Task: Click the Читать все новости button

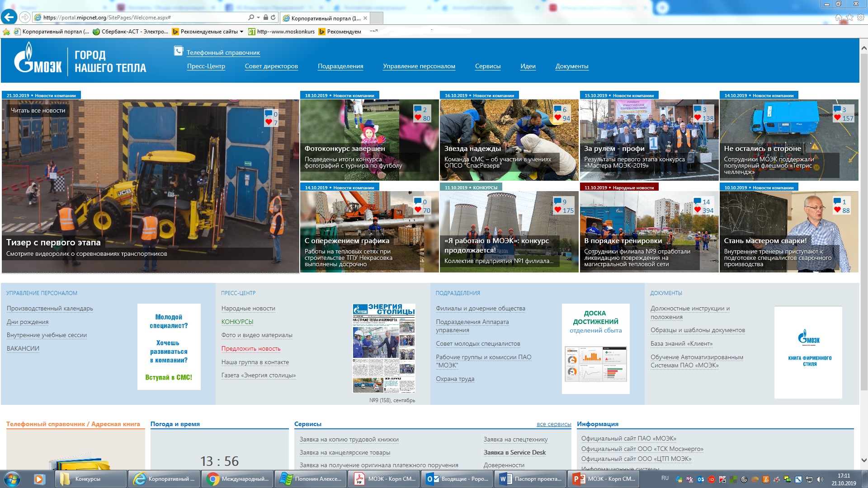Action: [38, 110]
